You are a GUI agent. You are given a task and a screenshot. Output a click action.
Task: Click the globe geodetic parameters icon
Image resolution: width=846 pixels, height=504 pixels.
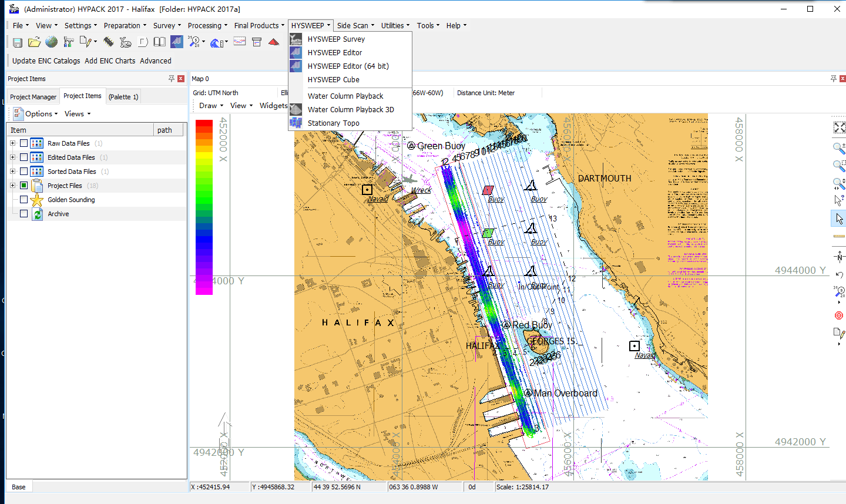[x=52, y=42]
